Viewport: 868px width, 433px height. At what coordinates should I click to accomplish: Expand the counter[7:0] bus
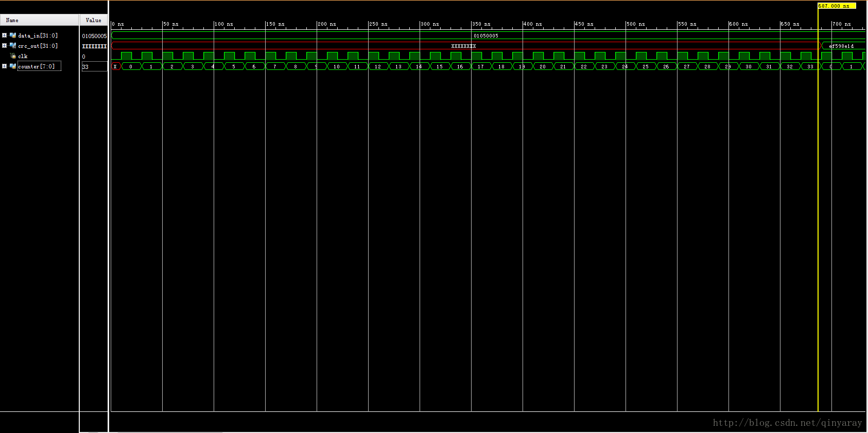pyautogui.click(x=4, y=66)
